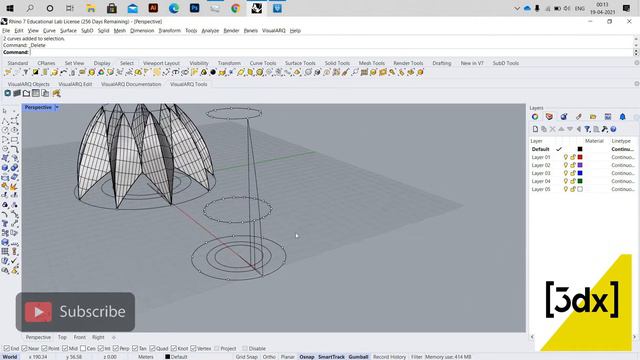Toggle visibility bulb of Layer 05
Screen dimensions: 640x360
point(566,189)
